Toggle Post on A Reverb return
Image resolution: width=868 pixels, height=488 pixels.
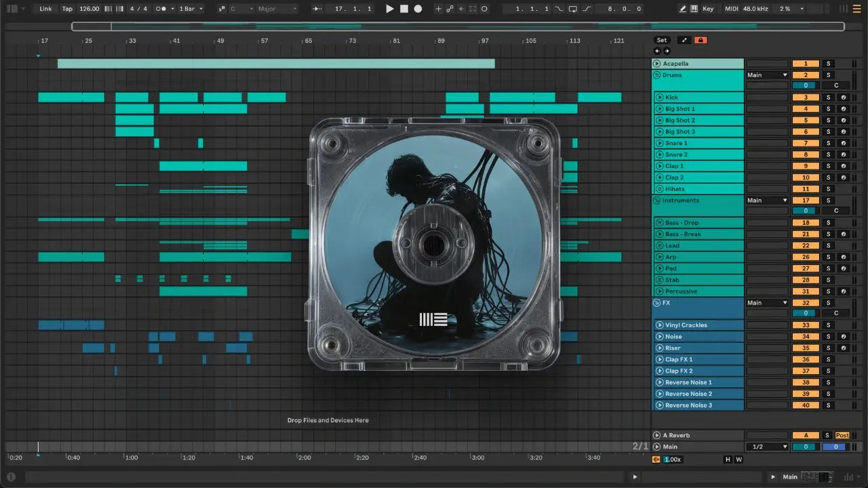click(x=842, y=435)
